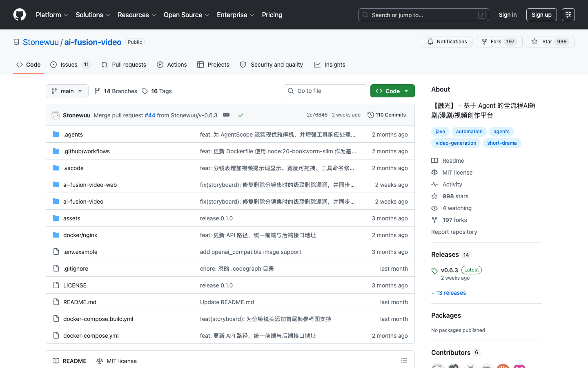Click the .gitignore file icon

click(x=56, y=268)
